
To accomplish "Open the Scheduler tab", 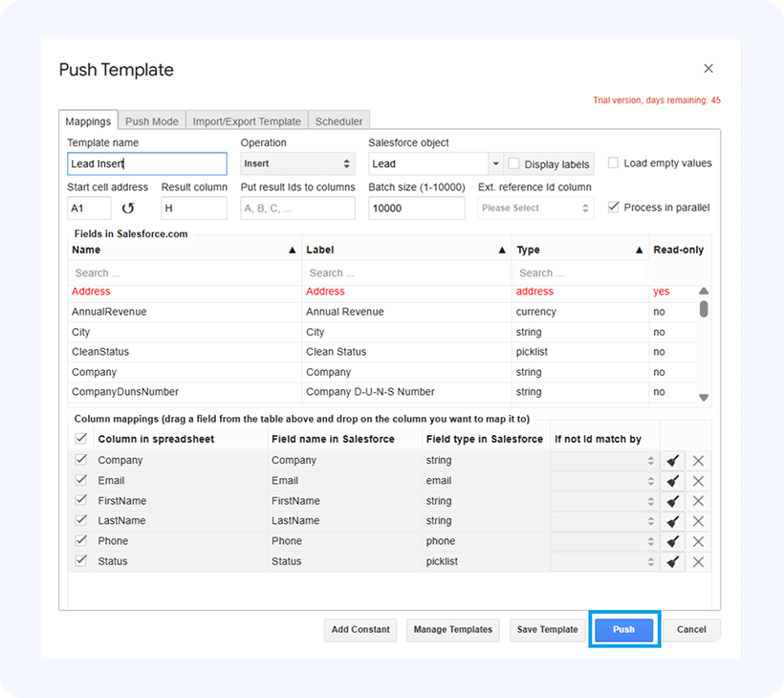I will pyautogui.click(x=339, y=121).
